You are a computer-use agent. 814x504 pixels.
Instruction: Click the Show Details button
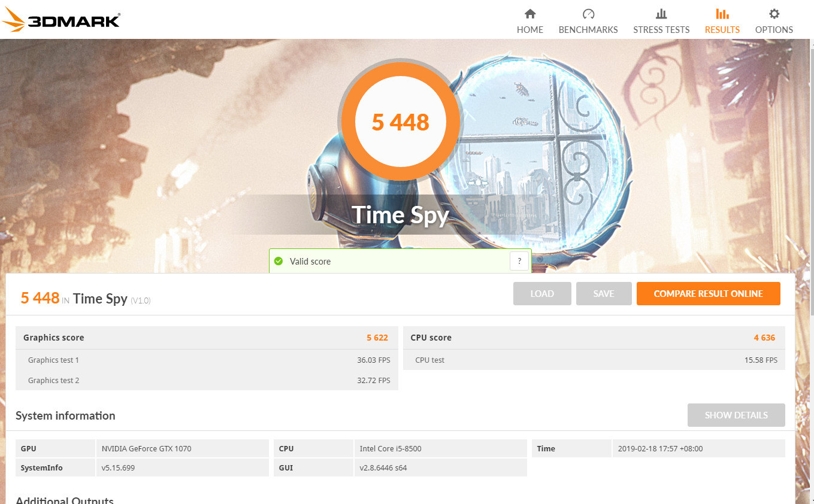(736, 415)
